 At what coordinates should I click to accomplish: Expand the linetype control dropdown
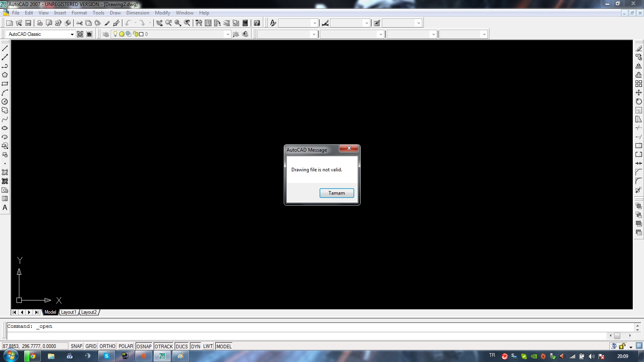381,34
